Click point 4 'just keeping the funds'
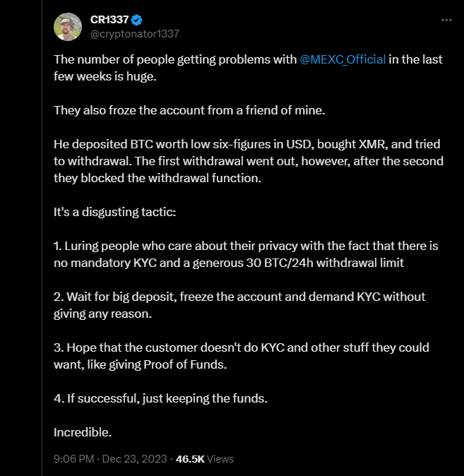Screen dimensions: 464x476 (160, 398)
